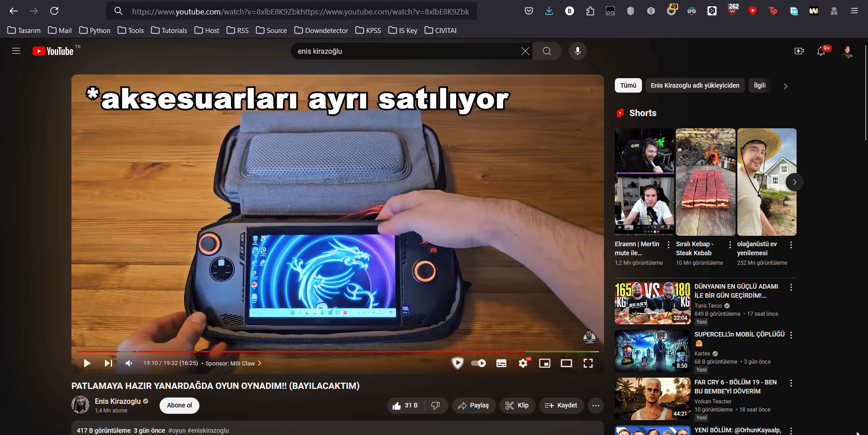Subscribe with the Abone ol button
The image size is (868, 435).
click(x=179, y=405)
